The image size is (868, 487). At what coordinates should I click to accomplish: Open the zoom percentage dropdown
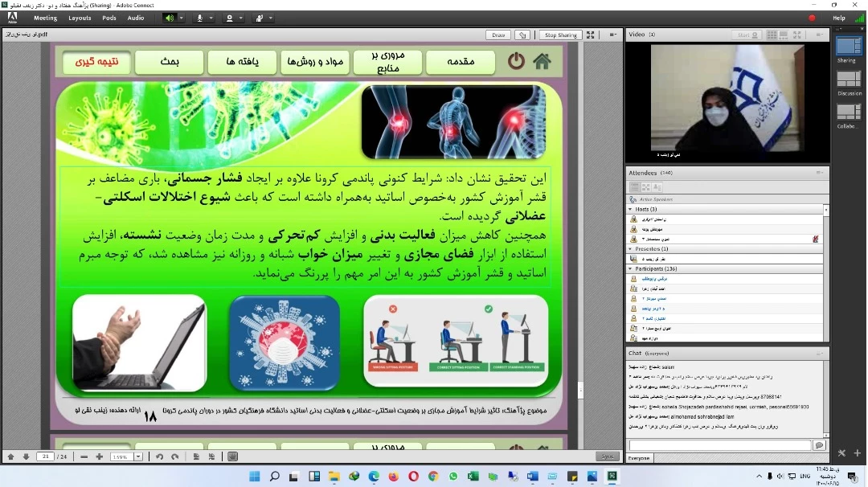click(x=138, y=456)
